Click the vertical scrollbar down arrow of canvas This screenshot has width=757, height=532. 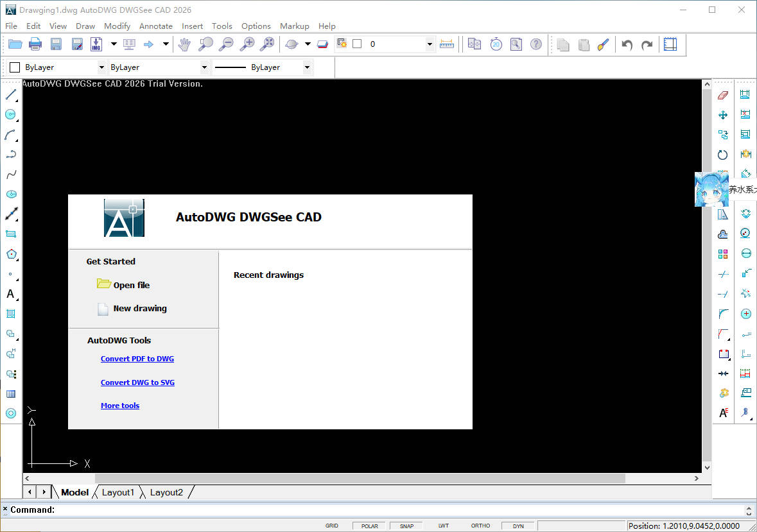click(x=707, y=467)
